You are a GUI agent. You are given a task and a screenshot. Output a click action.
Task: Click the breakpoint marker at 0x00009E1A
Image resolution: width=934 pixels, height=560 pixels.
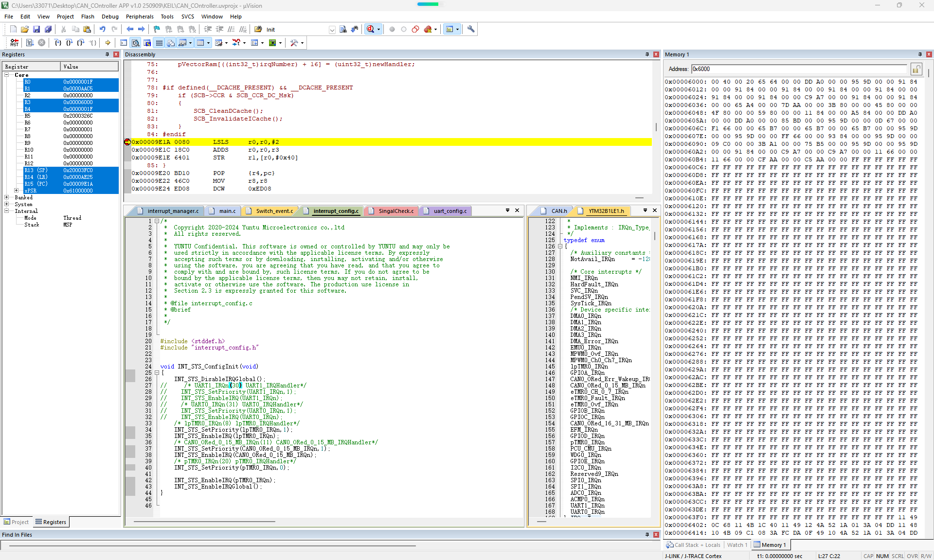pyautogui.click(x=127, y=142)
